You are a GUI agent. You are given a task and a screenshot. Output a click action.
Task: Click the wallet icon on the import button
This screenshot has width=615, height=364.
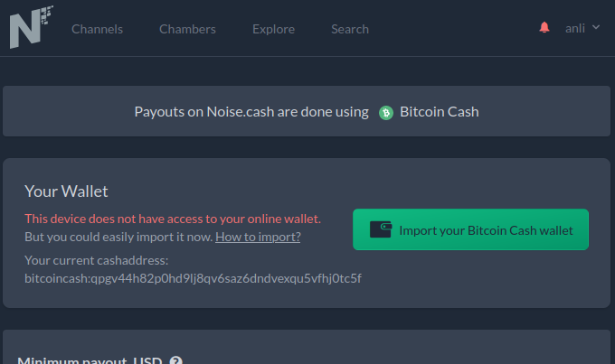point(381,229)
